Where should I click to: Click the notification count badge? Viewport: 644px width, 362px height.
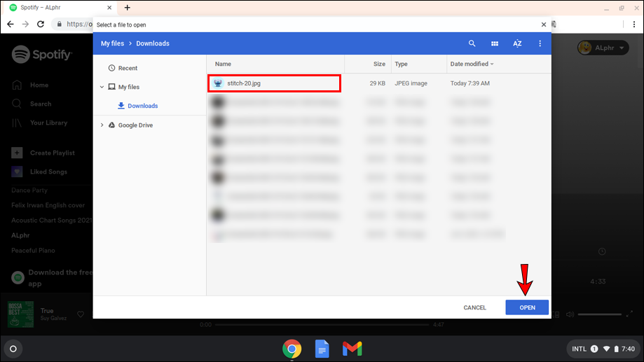(x=594, y=349)
